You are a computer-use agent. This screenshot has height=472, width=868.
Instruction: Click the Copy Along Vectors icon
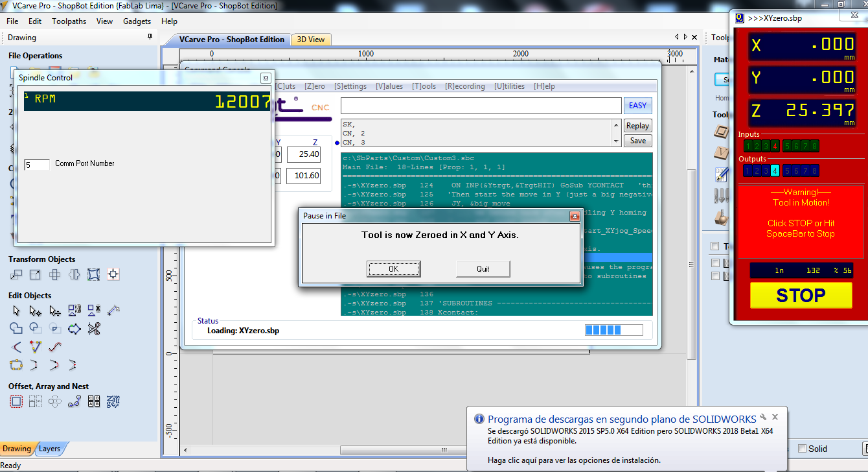coord(74,401)
